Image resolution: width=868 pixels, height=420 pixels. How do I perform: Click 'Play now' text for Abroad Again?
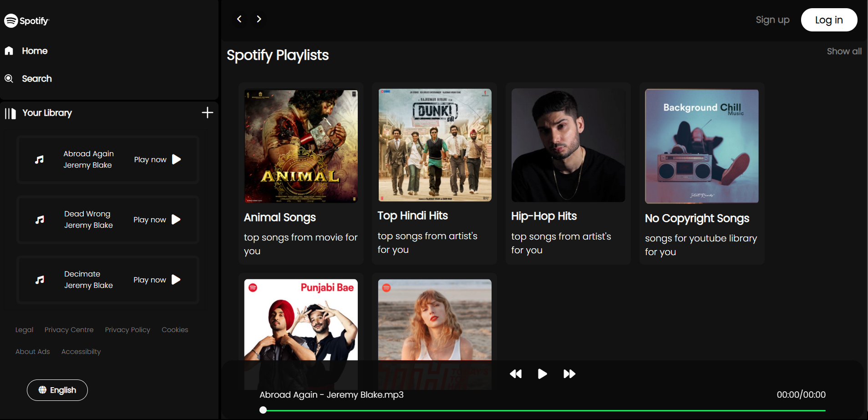(x=150, y=159)
